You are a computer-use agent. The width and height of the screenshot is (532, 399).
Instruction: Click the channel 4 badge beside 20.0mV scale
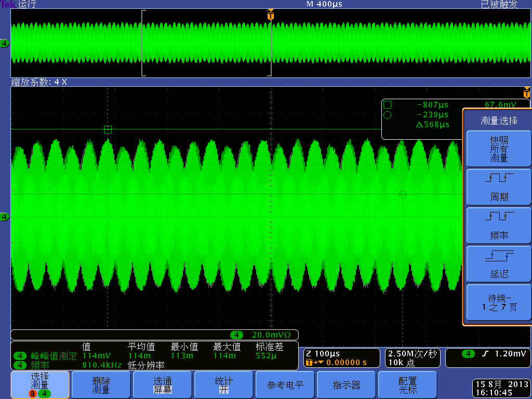coord(237,335)
